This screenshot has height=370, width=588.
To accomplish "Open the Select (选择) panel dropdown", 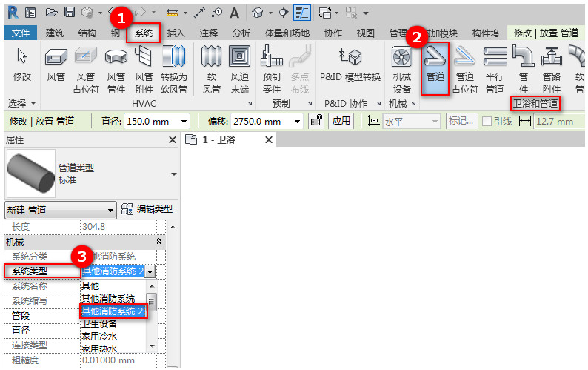I will click(x=21, y=103).
